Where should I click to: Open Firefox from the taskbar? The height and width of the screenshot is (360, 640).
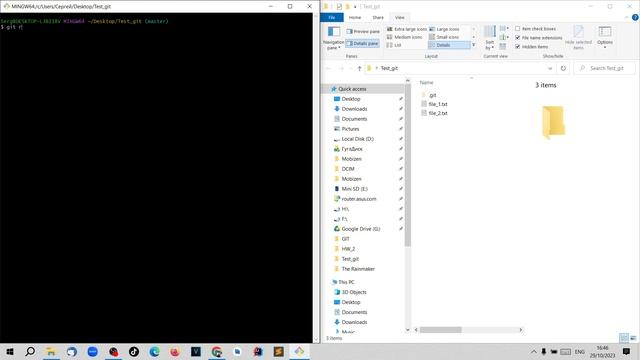pyautogui.click(x=175, y=351)
